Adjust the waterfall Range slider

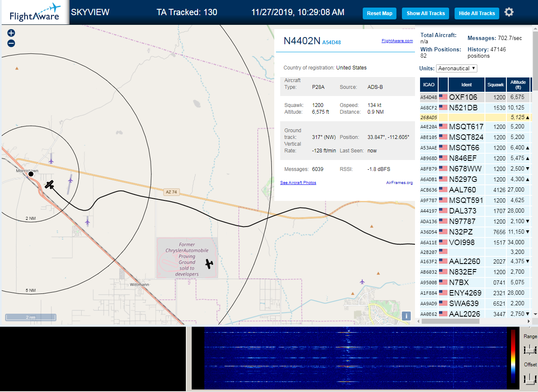pyautogui.click(x=530, y=349)
